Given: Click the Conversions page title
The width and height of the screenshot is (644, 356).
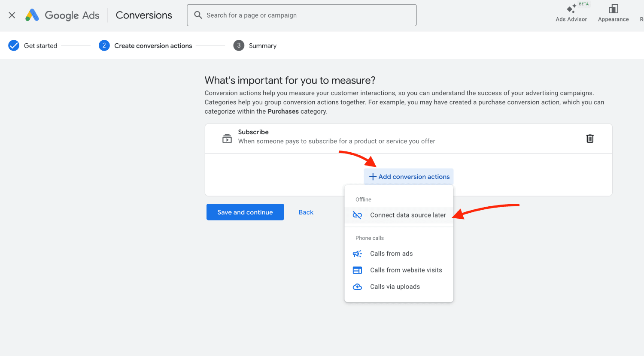Looking at the screenshot, I should click(x=144, y=15).
